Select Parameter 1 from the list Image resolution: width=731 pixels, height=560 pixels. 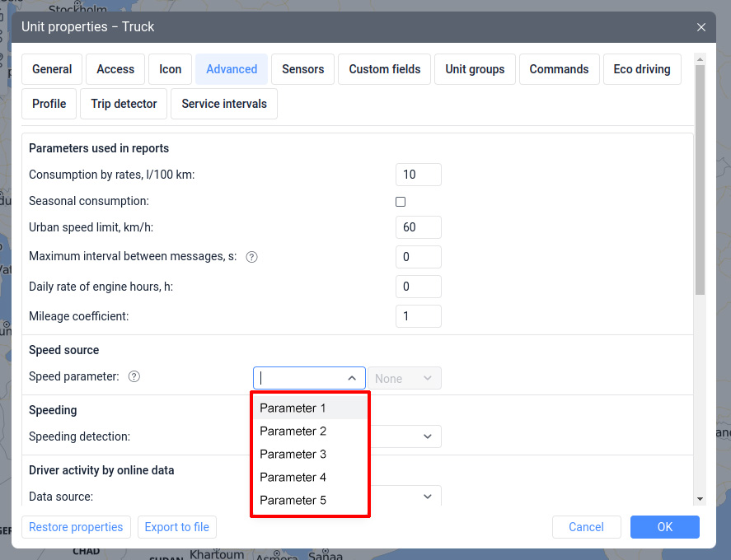click(x=293, y=408)
